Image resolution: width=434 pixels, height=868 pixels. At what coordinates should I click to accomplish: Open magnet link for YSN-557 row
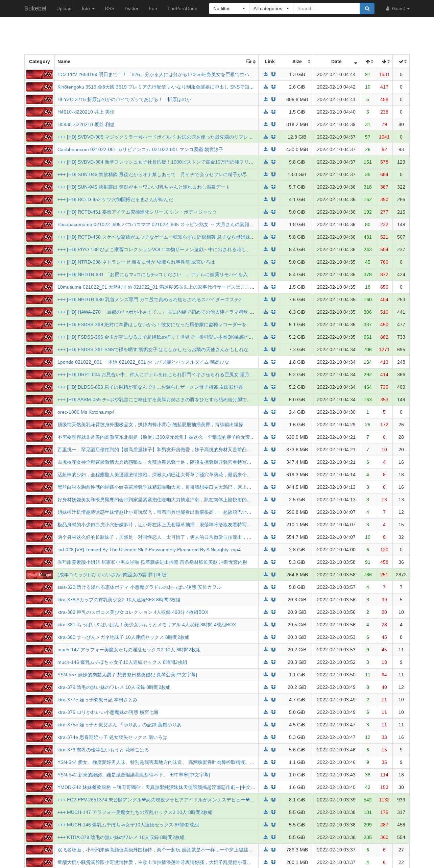point(273,675)
